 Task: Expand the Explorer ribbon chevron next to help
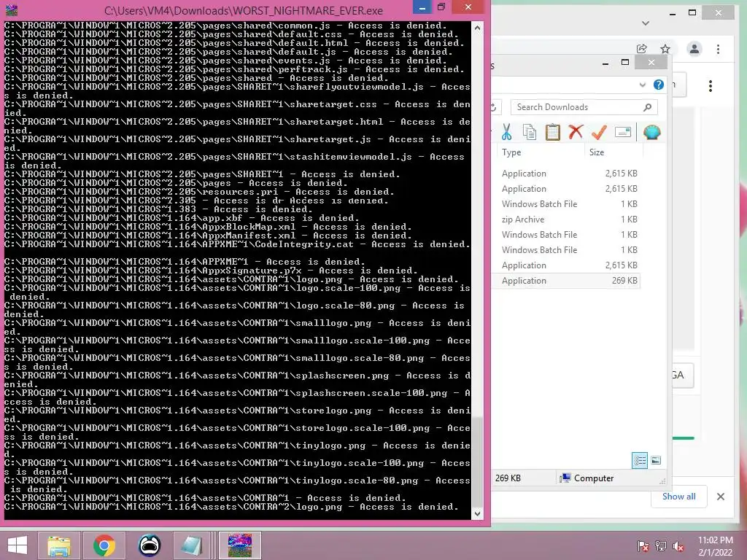642,85
